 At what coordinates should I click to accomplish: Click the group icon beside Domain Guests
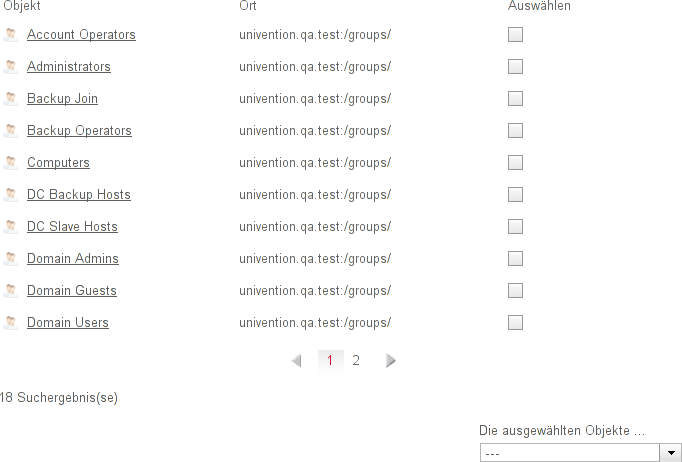(10, 291)
